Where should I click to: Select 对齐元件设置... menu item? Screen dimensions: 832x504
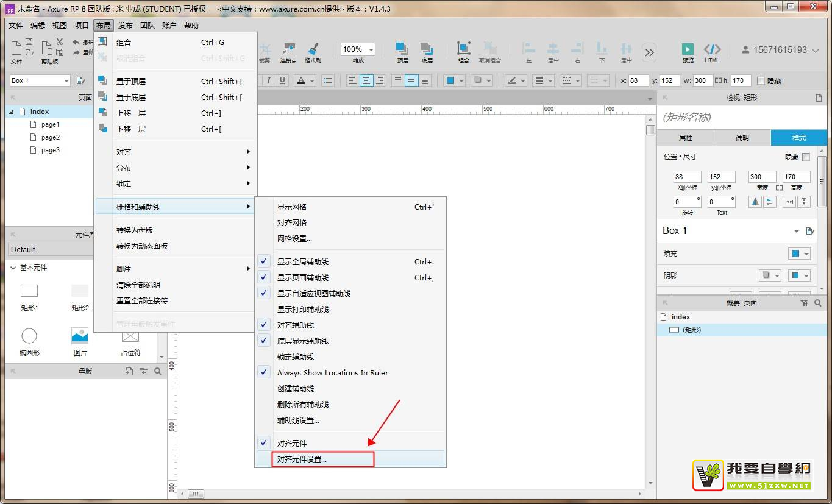[x=350, y=459]
